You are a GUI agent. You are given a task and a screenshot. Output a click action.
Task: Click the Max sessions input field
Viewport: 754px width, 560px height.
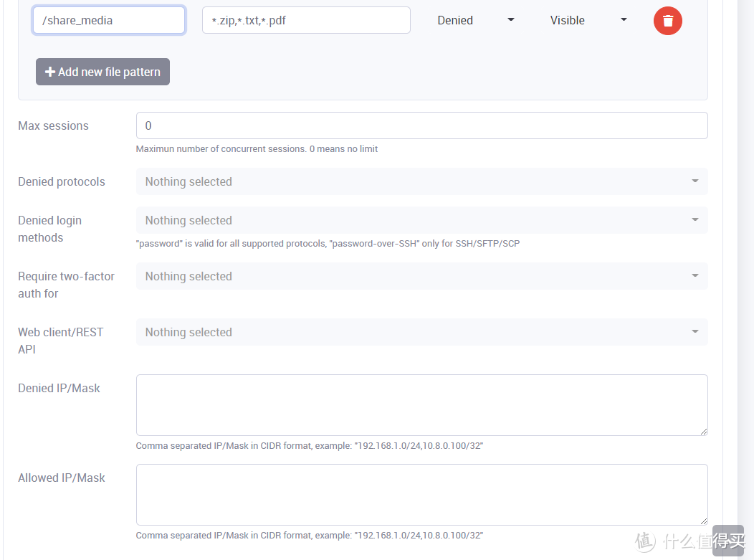pyautogui.click(x=421, y=125)
